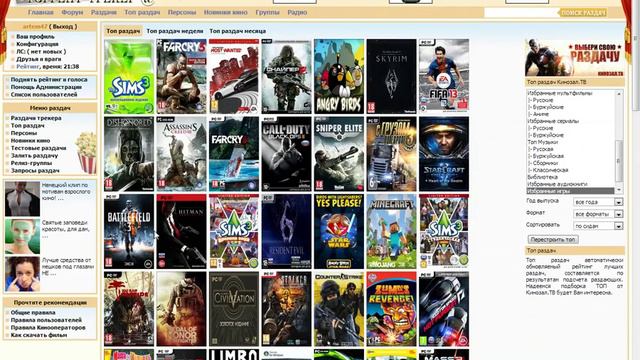Open the Resident Evil 6 game cover
Image resolution: width=640 pixels, height=360 pixels.
286,231
